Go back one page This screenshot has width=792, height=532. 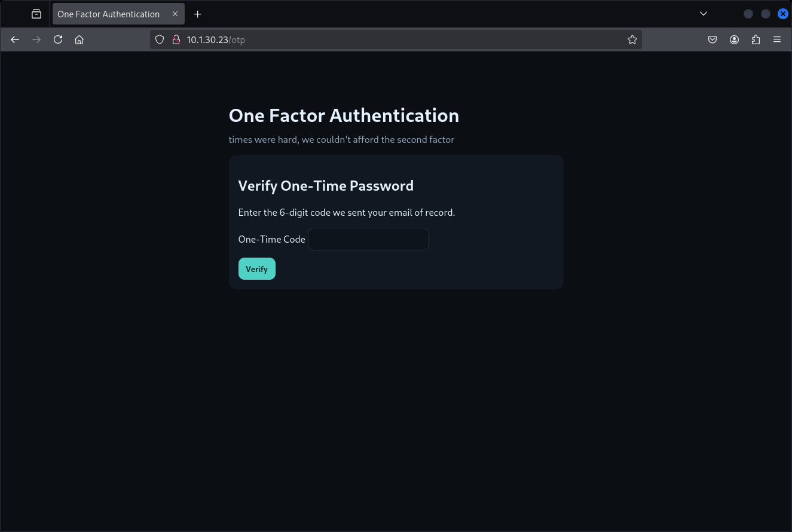click(x=15, y=39)
